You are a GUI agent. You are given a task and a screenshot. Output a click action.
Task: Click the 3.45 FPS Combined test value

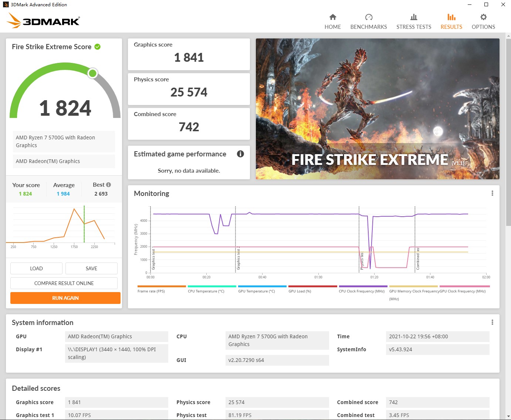(438, 415)
